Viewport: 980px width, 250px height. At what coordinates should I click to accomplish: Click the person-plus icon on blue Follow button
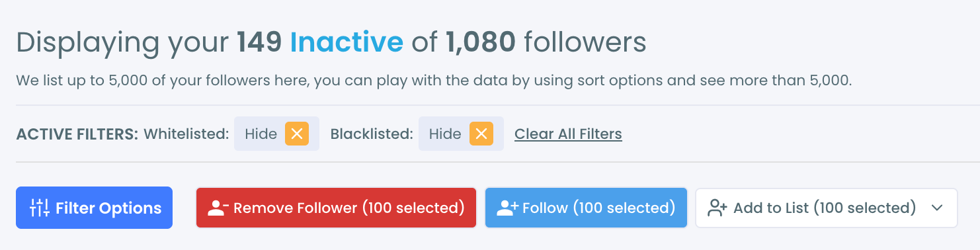pyautogui.click(x=507, y=208)
